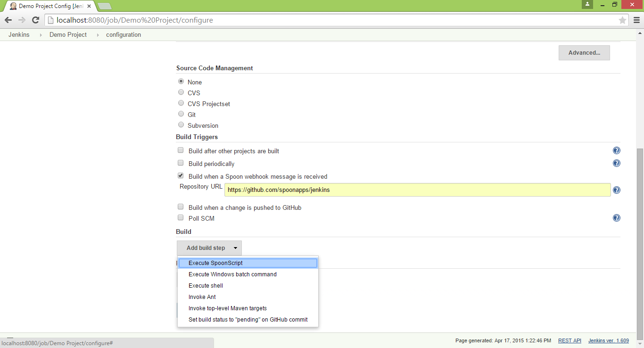This screenshot has height=348, width=644.
Task: Choose Execute shell build step
Action: click(248, 286)
